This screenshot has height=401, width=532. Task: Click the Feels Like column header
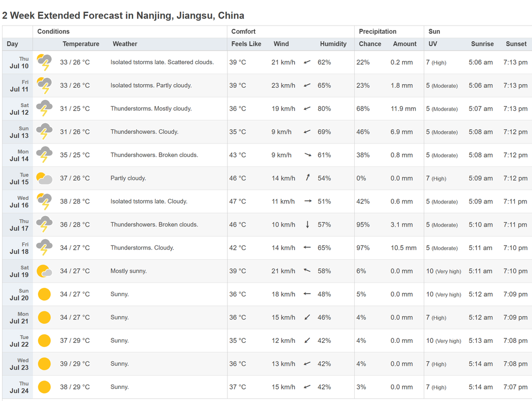coord(246,44)
